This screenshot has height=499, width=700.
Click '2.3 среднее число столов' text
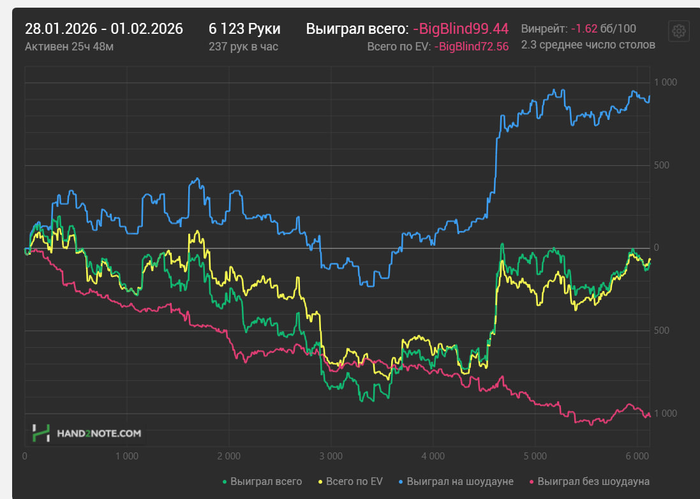(588, 45)
